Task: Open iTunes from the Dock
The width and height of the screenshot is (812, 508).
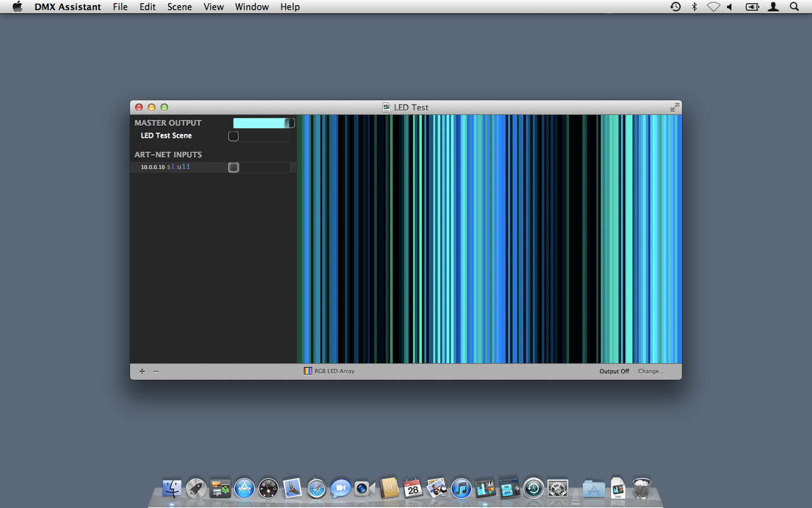Action: [461, 488]
